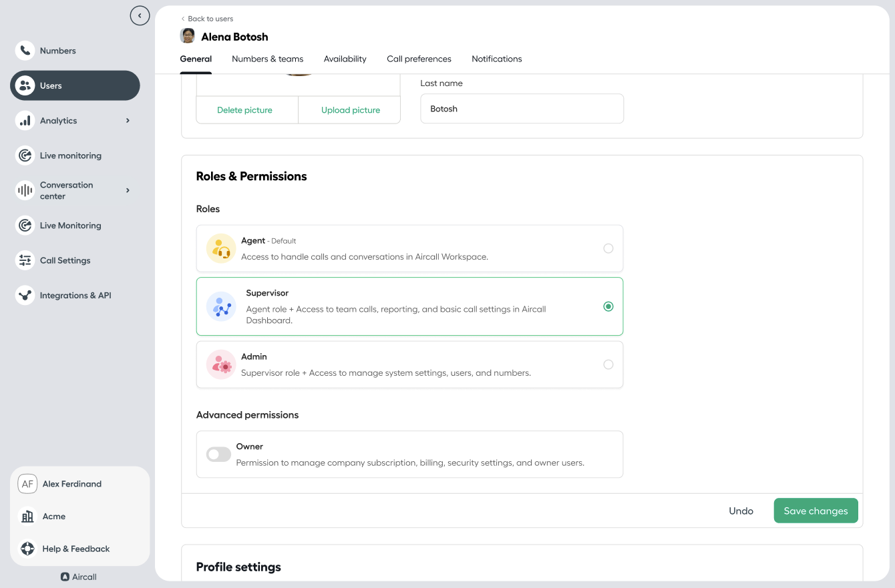Click the Integrations & API nodes icon
895x588 pixels.
coord(25,295)
